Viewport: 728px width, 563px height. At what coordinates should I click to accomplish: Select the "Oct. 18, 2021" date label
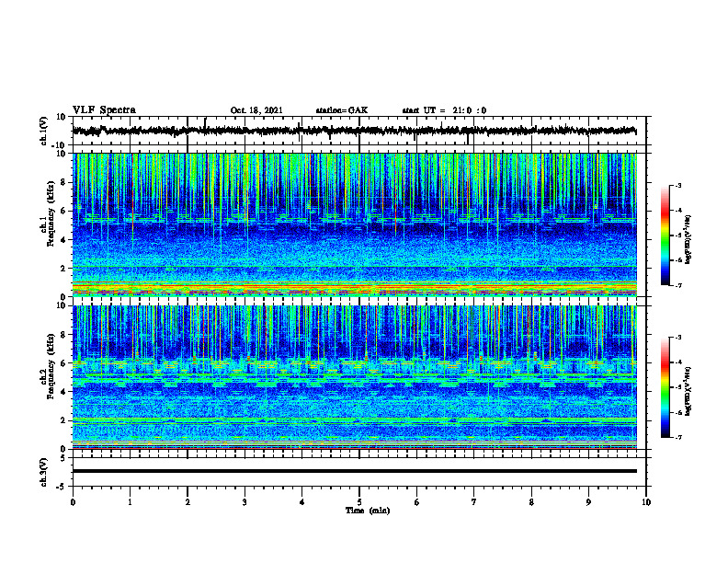tap(256, 110)
